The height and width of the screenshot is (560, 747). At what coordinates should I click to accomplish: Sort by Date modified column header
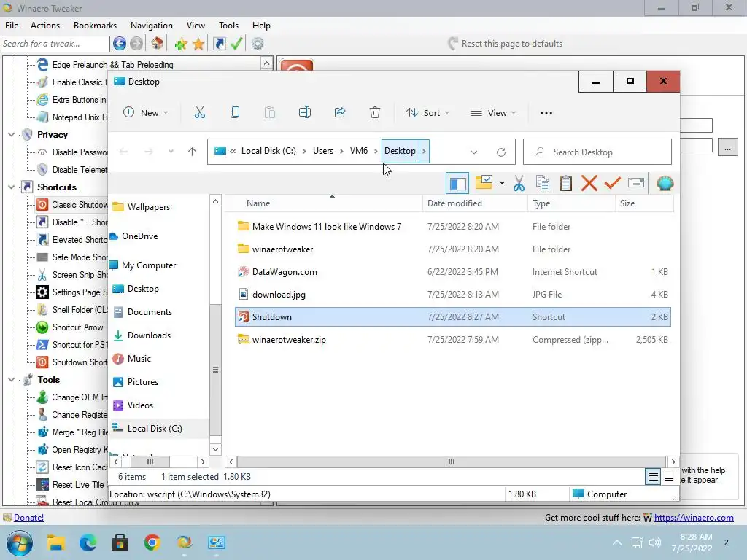click(454, 203)
